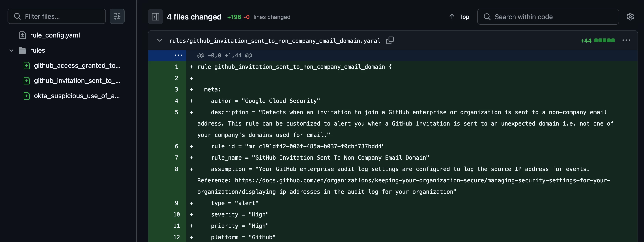The height and width of the screenshot is (242, 644).
Task: Open the file's more options menu
Action: click(x=626, y=40)
